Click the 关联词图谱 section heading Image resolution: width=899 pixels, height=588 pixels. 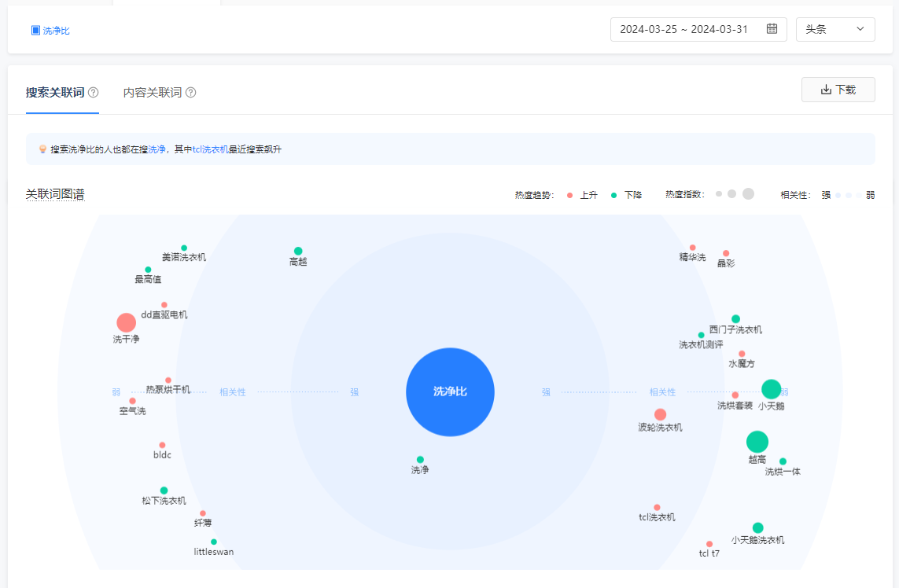click(55, 194)
